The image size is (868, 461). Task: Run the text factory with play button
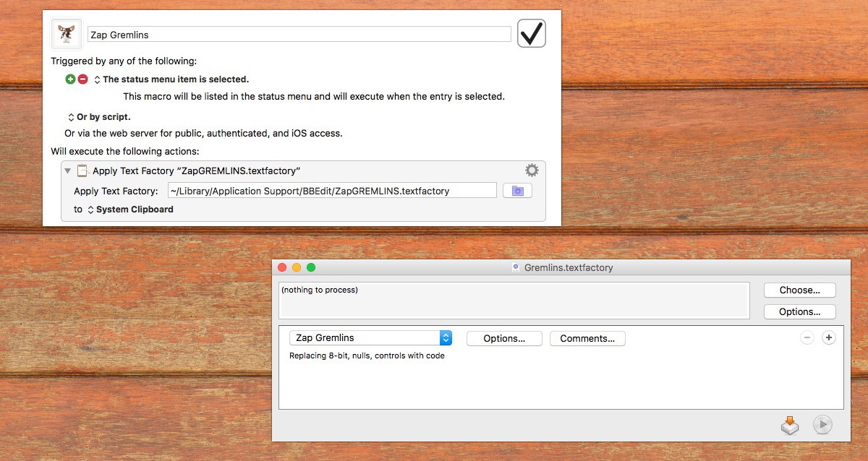click(x=822, y=425)
